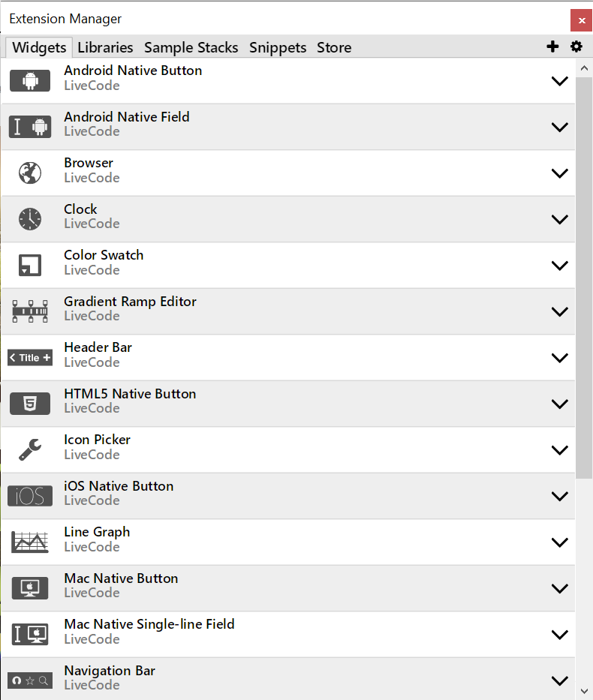Screen dimensions: 593x700
Task: Expand the Android Native Field details
Action: tap(559, 127)
